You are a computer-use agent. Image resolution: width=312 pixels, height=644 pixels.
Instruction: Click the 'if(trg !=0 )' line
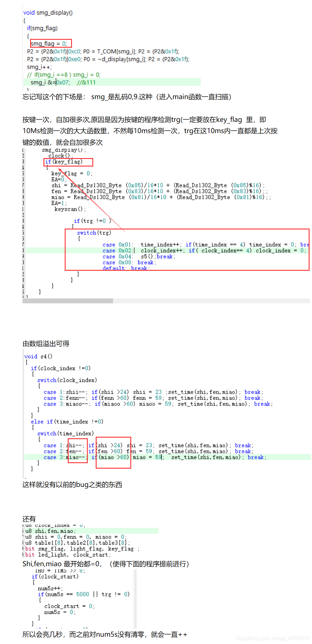(x=93, y=221)
